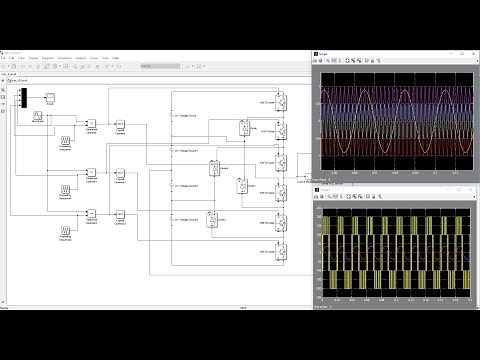
Task: Select the bottommost IGBT/Diode block
Action: coord(281,251)
